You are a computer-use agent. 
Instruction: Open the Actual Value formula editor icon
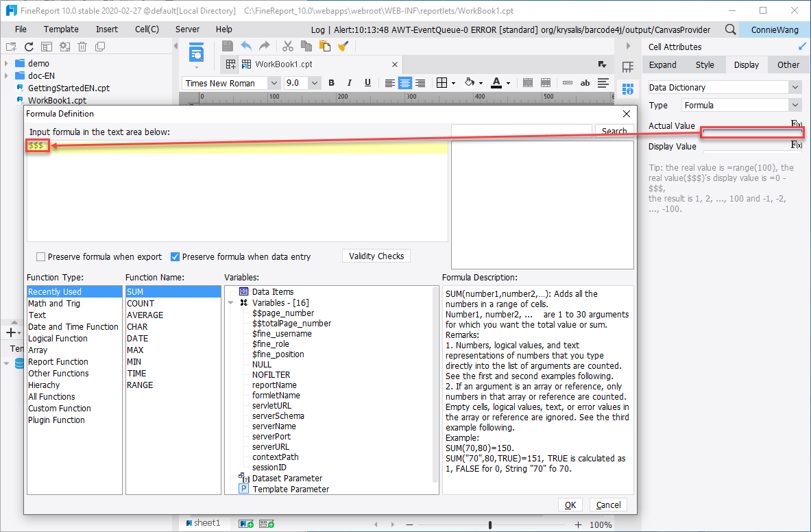[796, 122]
